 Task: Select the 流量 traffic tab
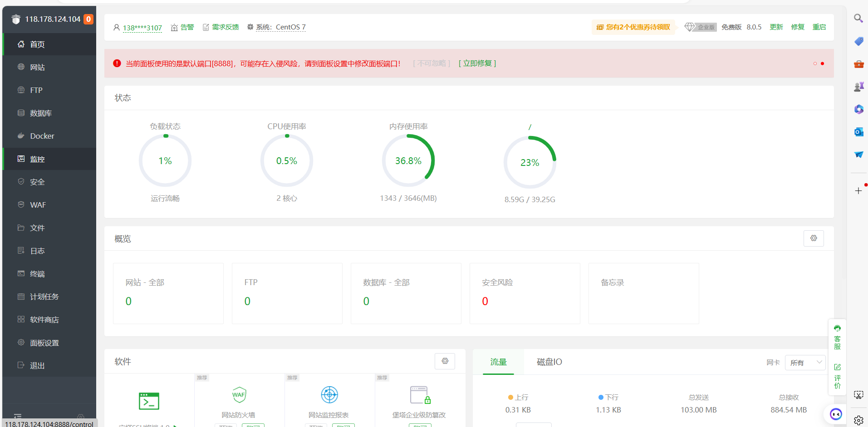tap(498, 362)
